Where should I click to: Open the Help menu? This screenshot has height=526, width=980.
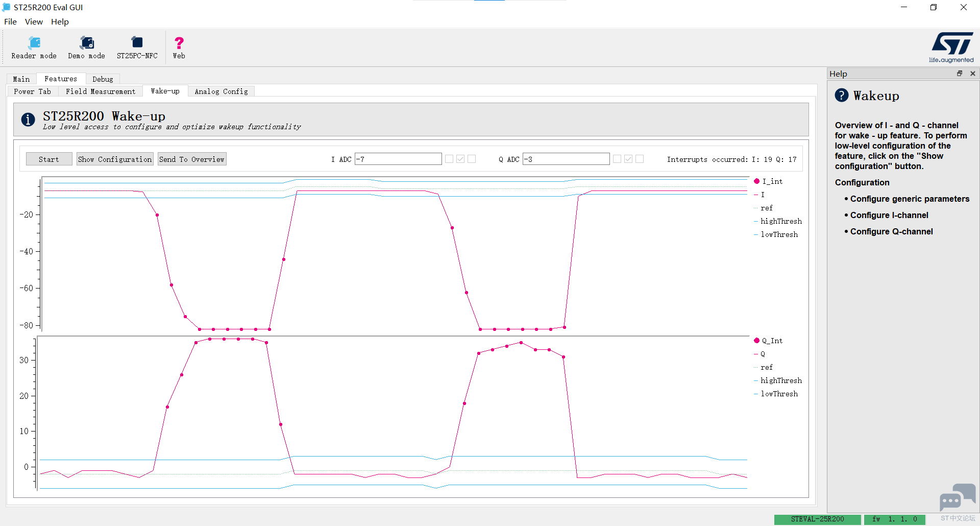point(60,21)
